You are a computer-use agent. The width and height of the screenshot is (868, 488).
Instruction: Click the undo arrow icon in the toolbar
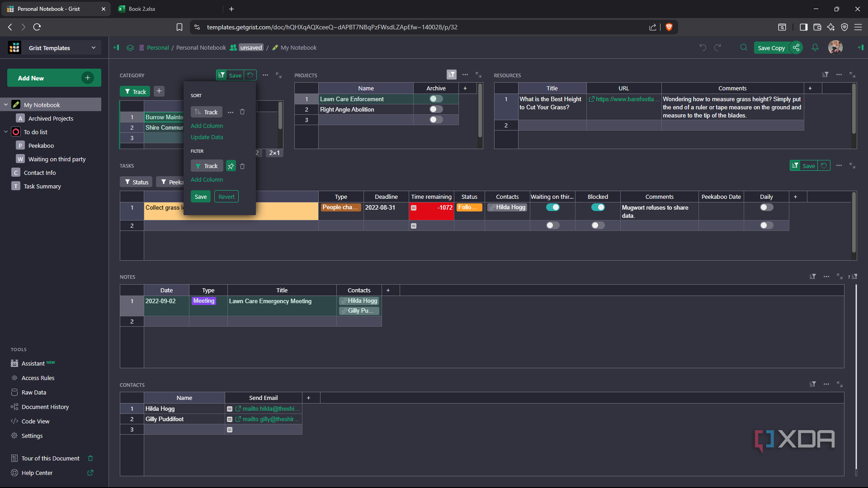[702, 47]
